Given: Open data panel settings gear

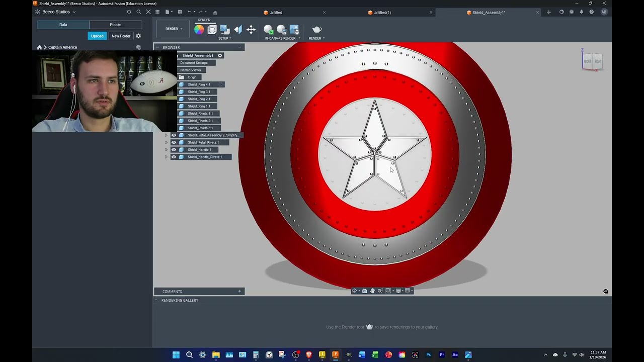Looking at the screenshot, I should 138,36.
